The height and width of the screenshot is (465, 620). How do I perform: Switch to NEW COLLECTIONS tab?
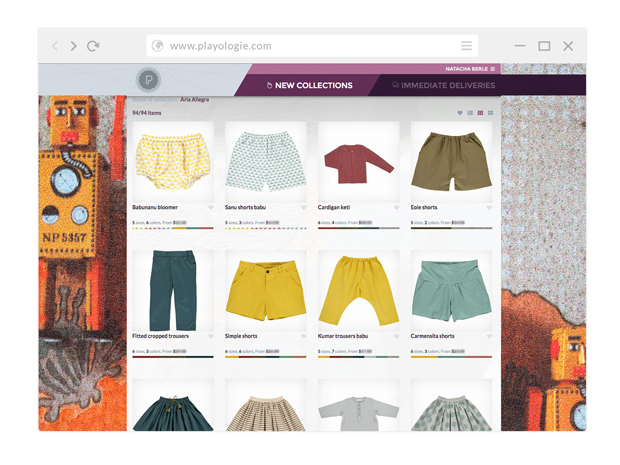pyautogui.click(x=310, y=85)
